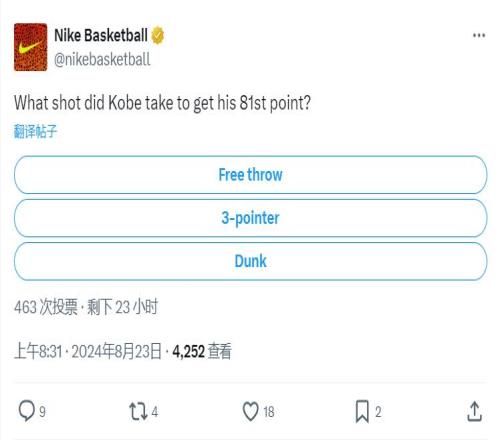Vote for the 3-pointer poll option
Screen dimensions: 500x440
(250, 218)
